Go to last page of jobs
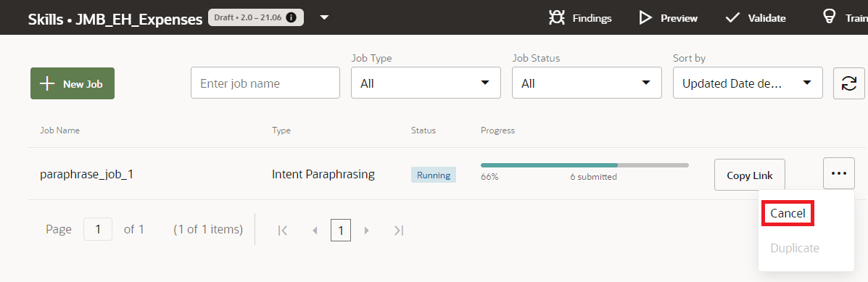Screen dimensions: 868x282 [x=398, y=230]
